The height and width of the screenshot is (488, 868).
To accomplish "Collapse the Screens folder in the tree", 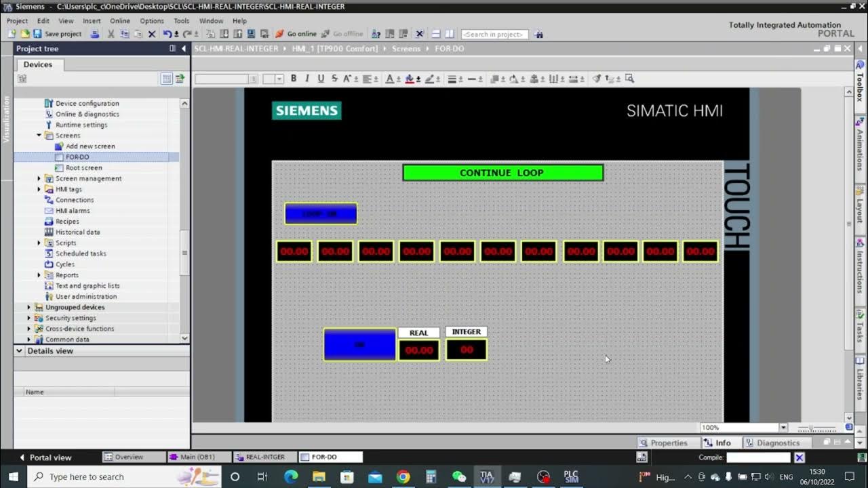I will 39,136.
